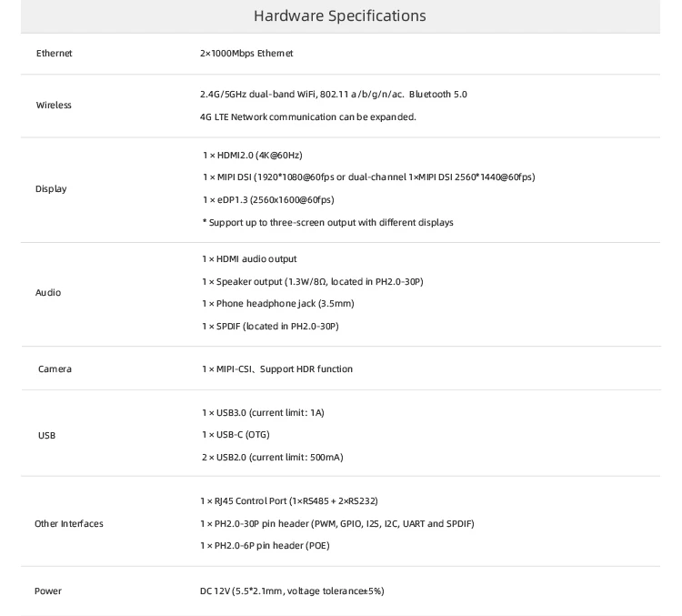This screenshot has height=616, width=682.
Task: Click the 2×1000Mbps Ethernet spec text
Action: 246,54
